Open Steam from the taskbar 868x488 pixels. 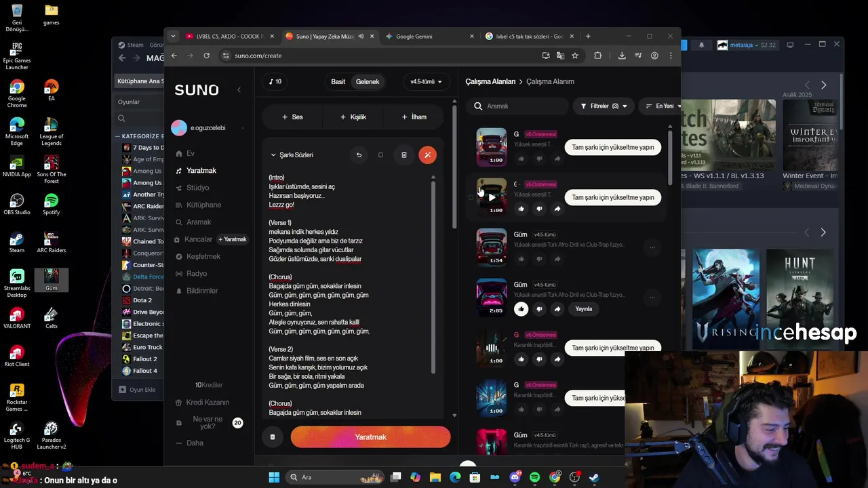coord(594,477)
